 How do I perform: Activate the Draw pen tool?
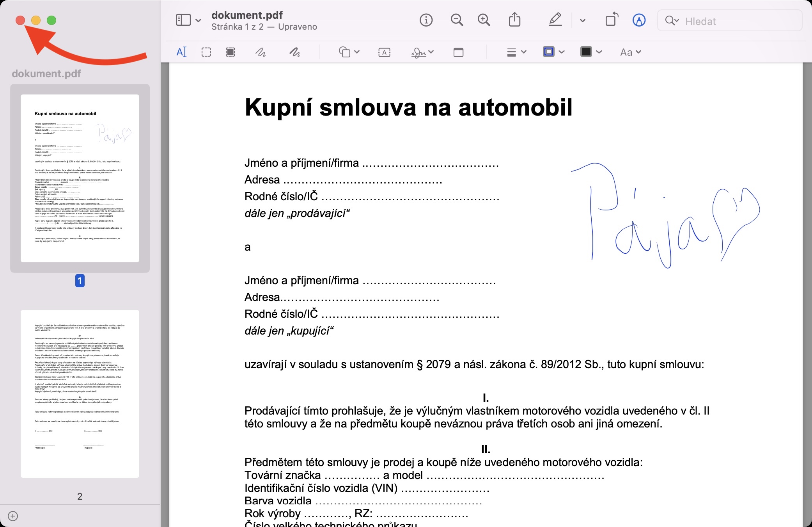click(x=294, y=52)
